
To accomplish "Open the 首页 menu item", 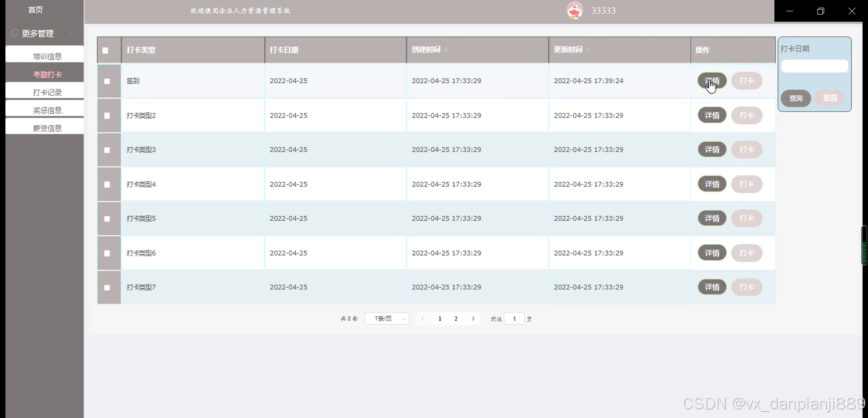I will point(35,10).
